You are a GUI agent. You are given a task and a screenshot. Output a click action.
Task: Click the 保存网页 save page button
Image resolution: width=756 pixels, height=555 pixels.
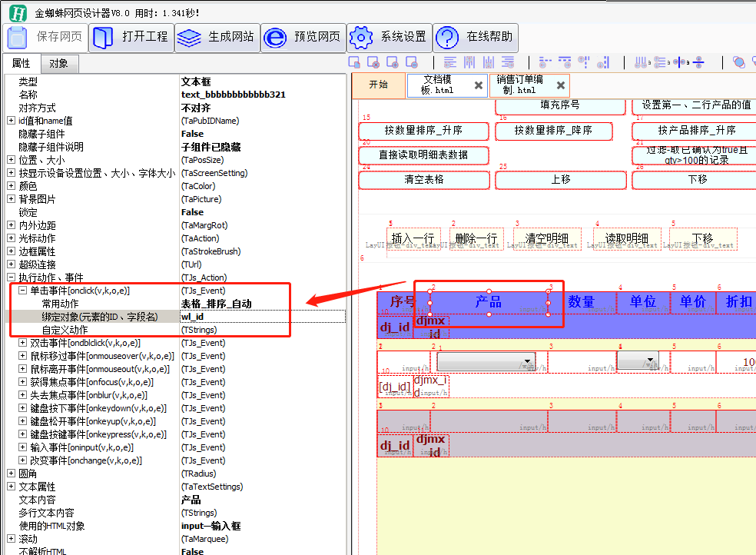coord(46,37)
